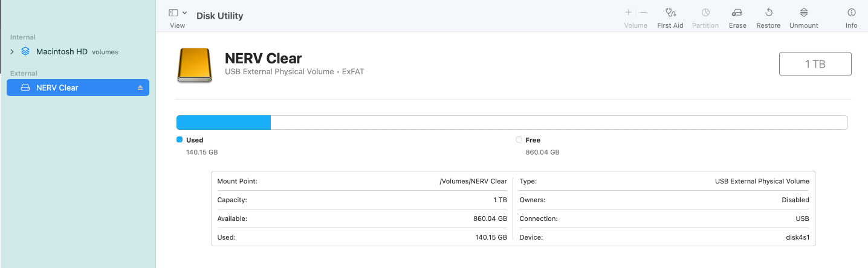
Task: Expand the Macintosh HD disclosure chevron
Action: coord(12,52)
